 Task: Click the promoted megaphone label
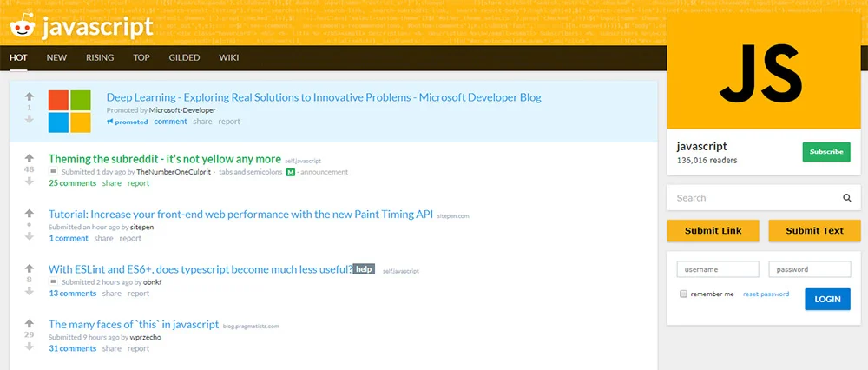(128, 122)
